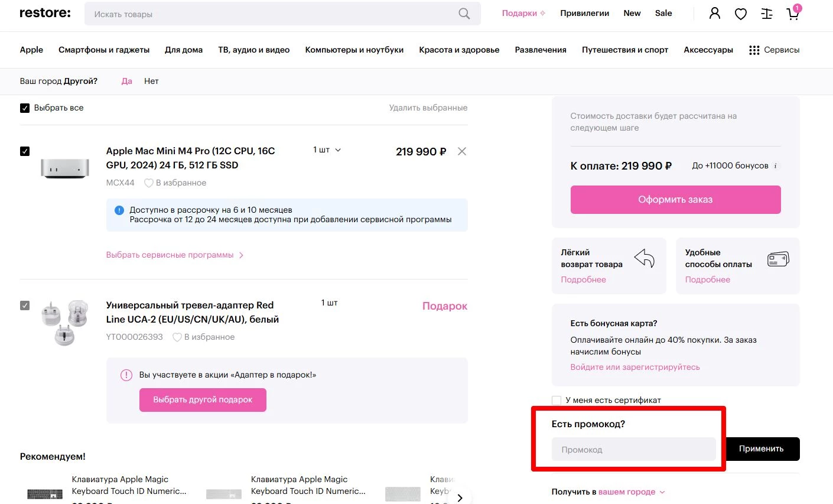Open the user account icon
This screenshot has width=833, height=504.
click(714, 13)
